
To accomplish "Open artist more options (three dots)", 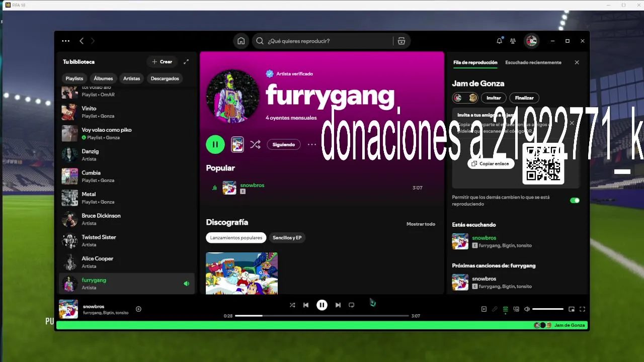I will (312, 144).
